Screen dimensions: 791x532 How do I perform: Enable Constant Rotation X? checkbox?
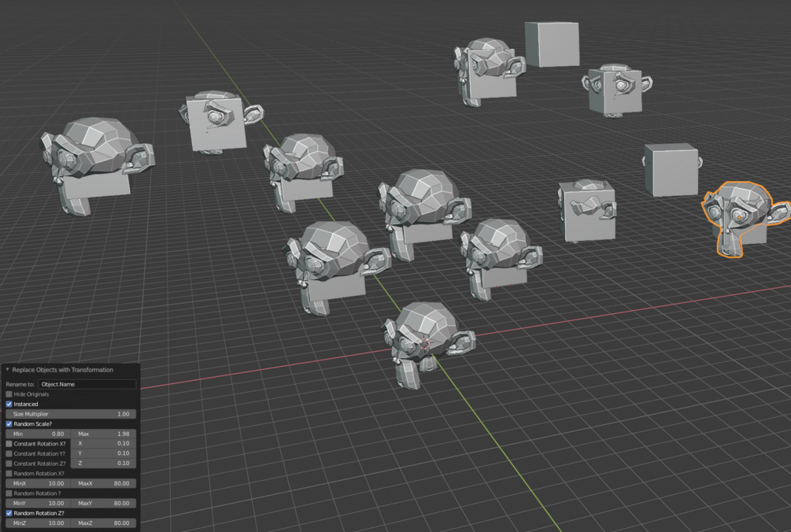point(9,444)
